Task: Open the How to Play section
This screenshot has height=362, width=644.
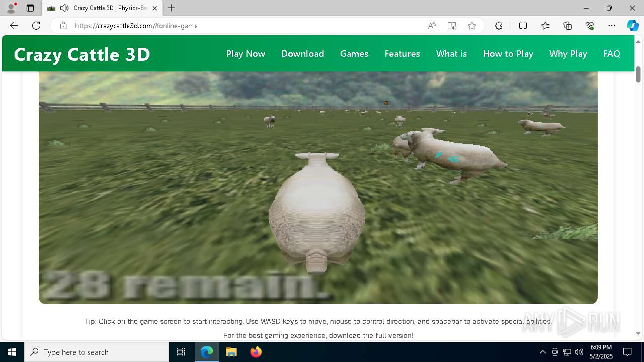Action: coord(508,54)
